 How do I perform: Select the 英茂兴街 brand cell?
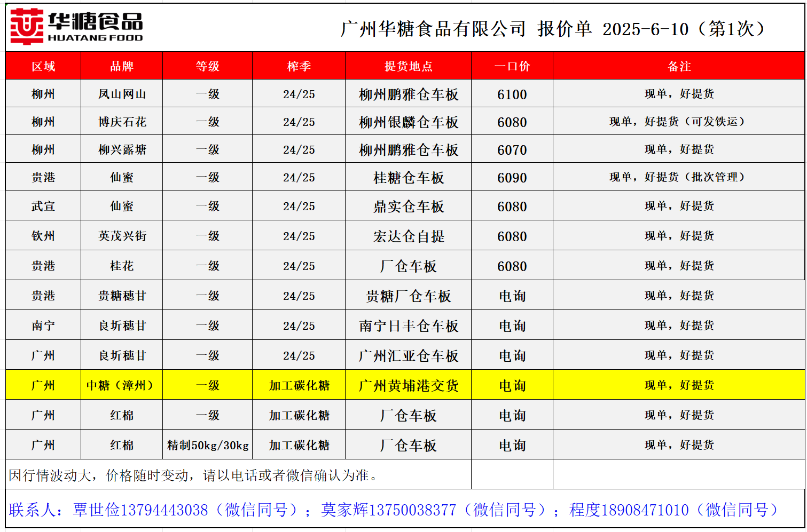(122, 236)
